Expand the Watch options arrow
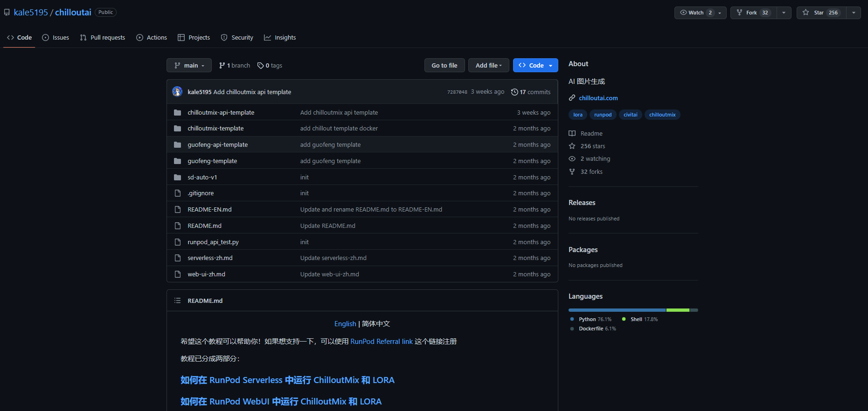Screen dimensions: 868x411 pos(720,13)
